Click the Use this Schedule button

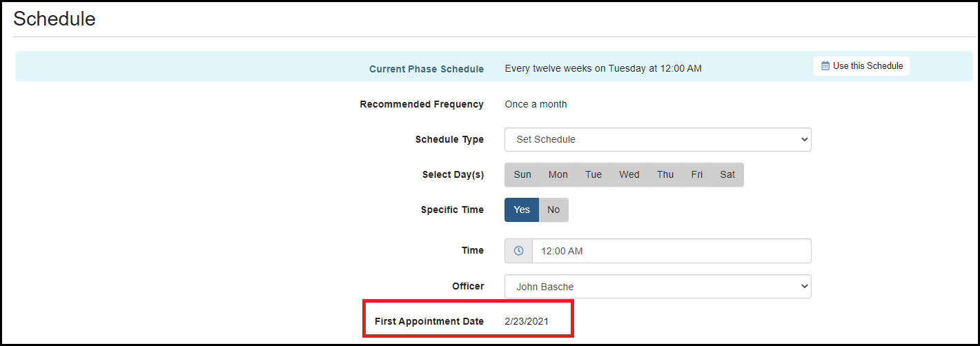click(861, 66)
